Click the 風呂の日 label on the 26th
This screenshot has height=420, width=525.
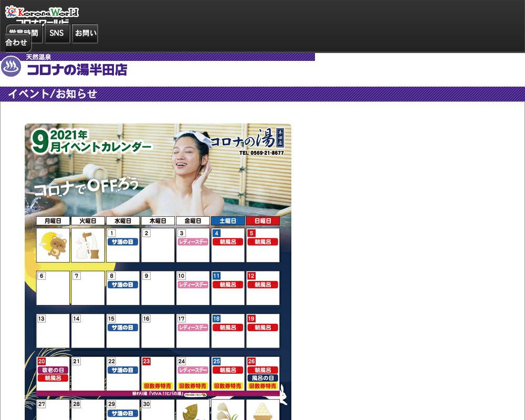click(262, 378)
